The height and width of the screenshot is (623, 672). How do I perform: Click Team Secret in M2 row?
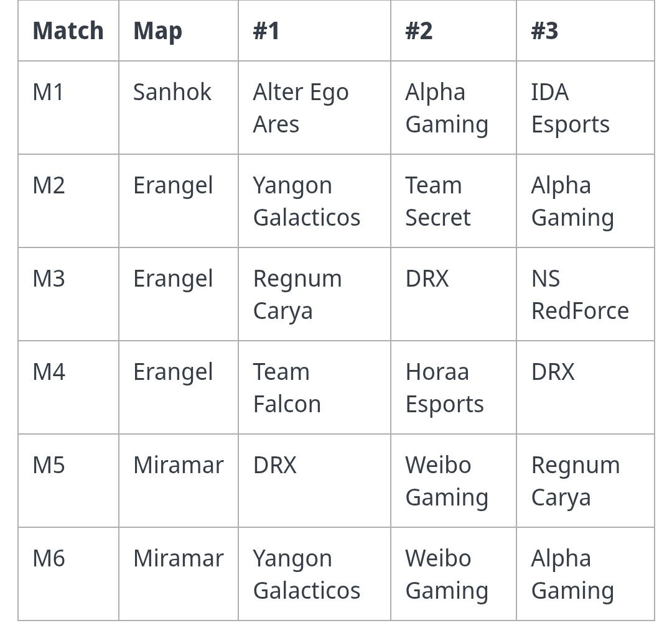438,201
